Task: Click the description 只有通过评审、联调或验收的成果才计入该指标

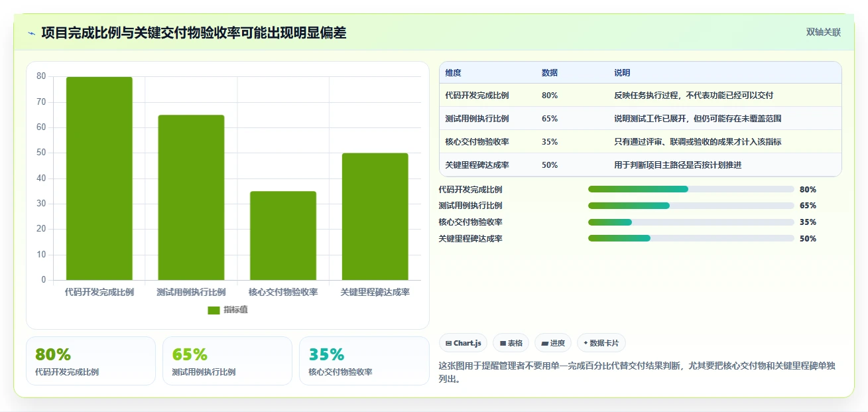Action: tap(698, 142)
